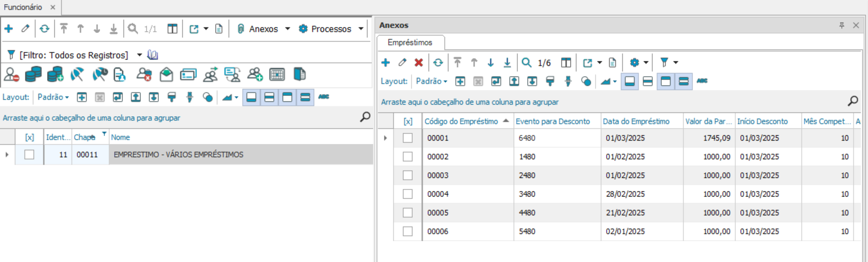Click the Data do Empréstimo column header
The image size is (868, 262).
click(x=636, y=121)
